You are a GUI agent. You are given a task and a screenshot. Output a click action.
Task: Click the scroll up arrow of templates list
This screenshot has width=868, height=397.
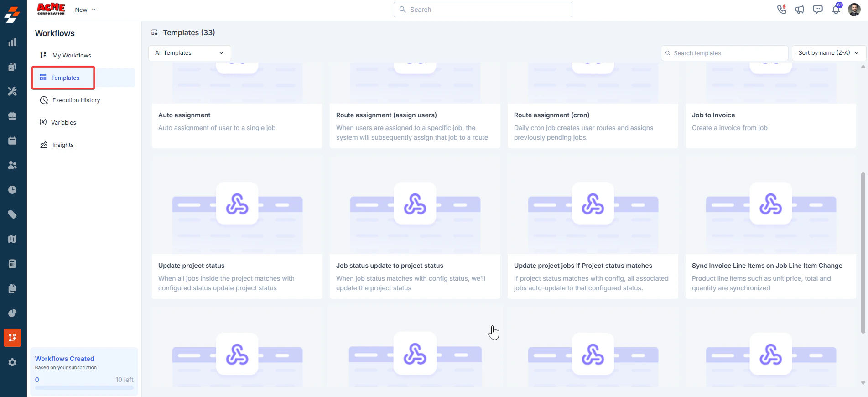tap(863, 67)
